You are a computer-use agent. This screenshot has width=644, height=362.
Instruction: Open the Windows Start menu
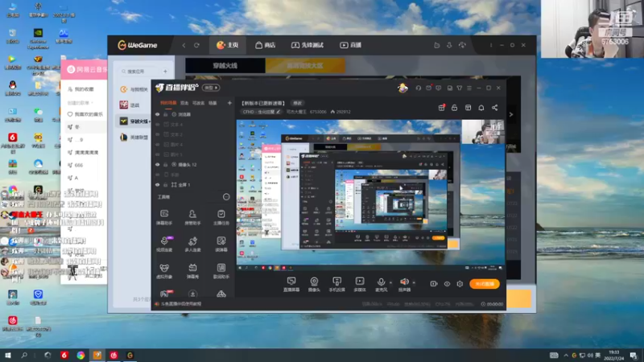click(x=8, y=356)
